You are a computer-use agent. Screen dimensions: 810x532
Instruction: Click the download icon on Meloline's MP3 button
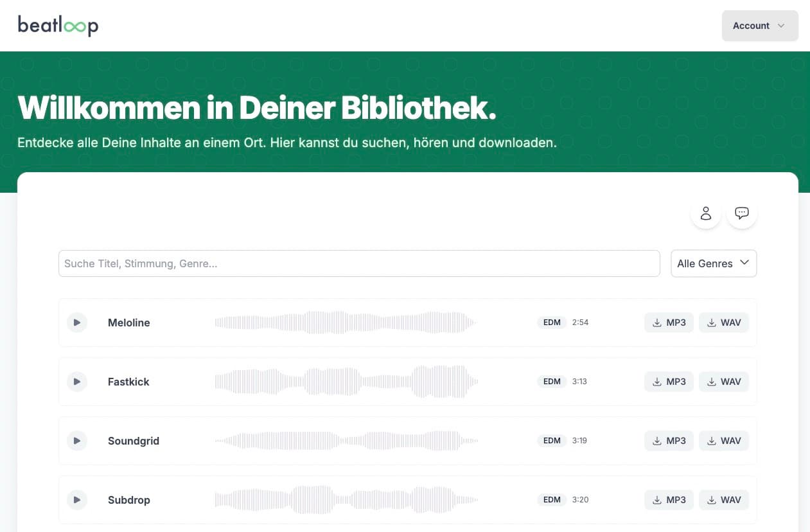tap(657, 323)
